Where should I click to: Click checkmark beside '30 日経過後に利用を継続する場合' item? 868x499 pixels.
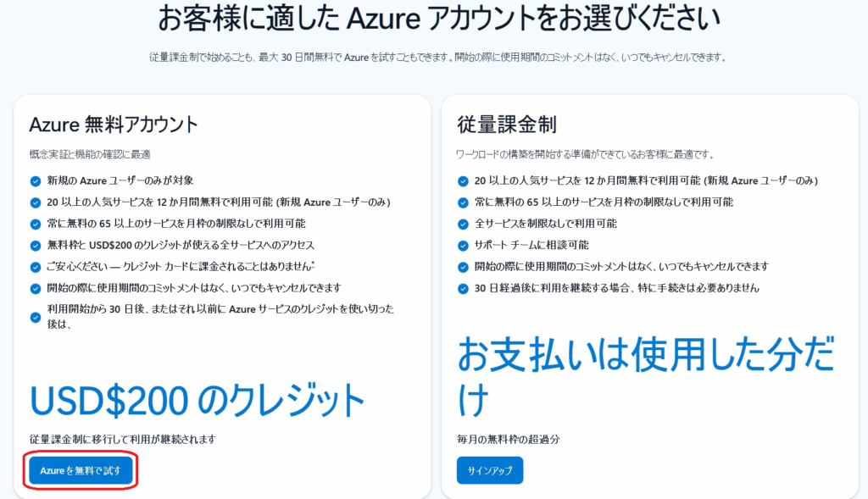click(463, 288)
